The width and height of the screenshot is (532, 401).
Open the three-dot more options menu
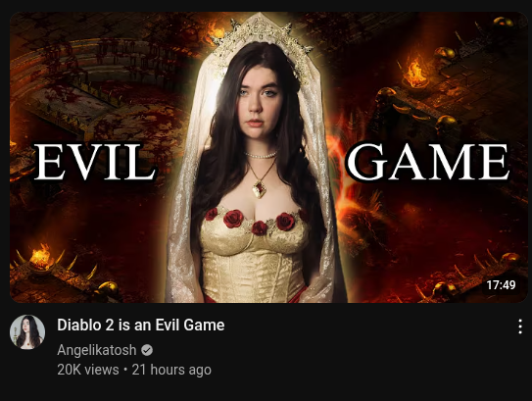tap(520, 326)
